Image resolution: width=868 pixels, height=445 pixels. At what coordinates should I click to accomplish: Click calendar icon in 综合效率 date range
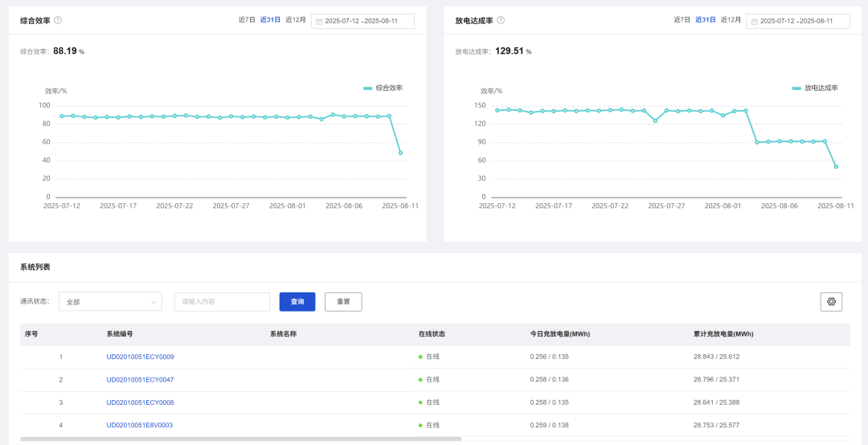[x=319, y=22]
